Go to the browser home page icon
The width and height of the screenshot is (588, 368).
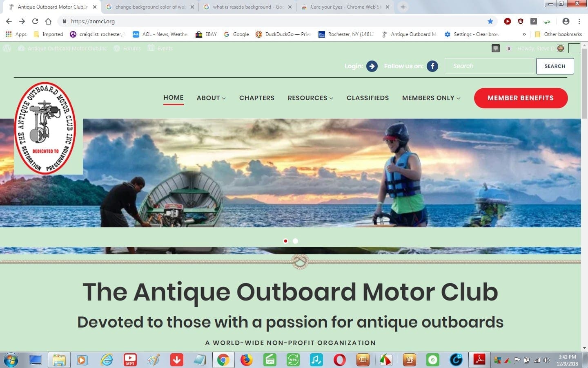coord(48,21)
